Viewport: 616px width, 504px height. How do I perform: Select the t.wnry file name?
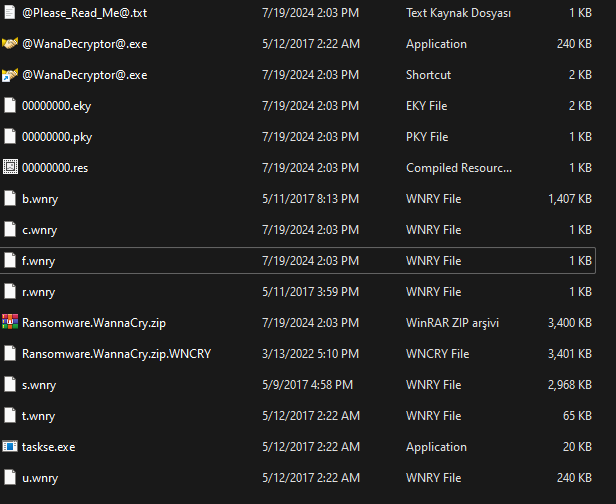pos(38,415)
